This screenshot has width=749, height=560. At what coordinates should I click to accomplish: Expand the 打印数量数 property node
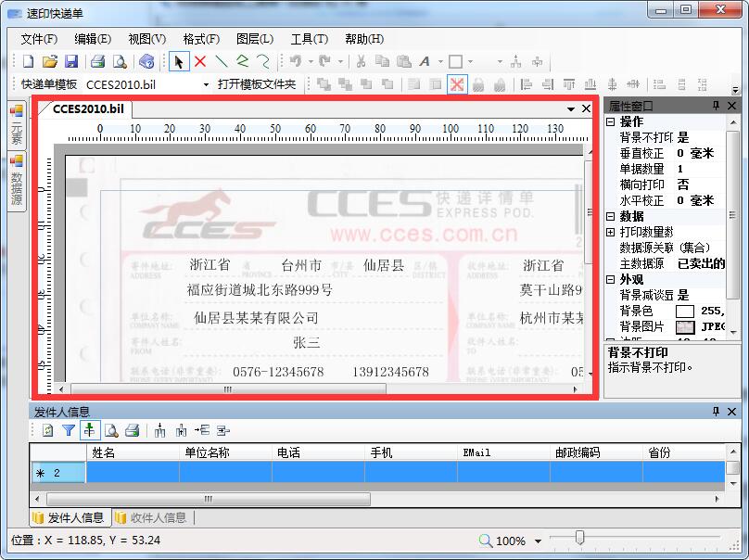pos(611,232)
